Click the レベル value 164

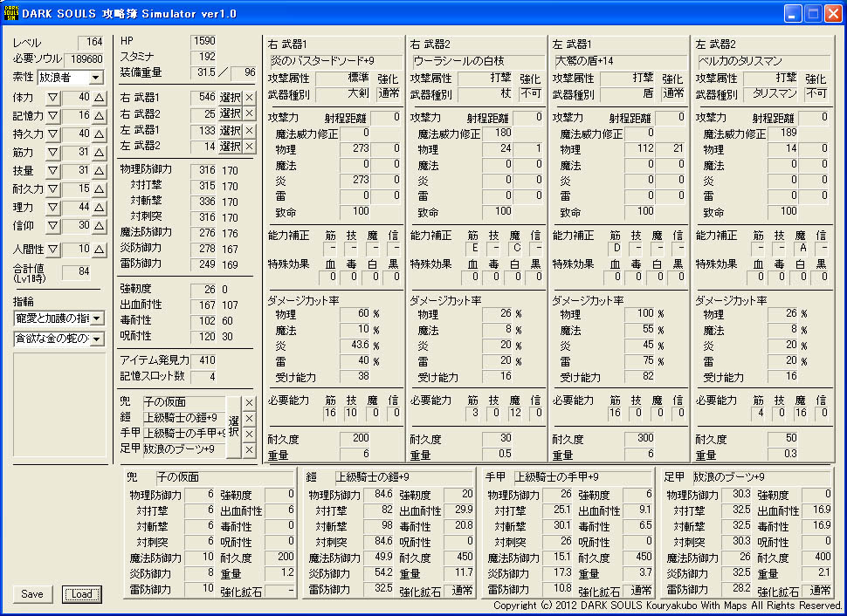click(91, 42)
